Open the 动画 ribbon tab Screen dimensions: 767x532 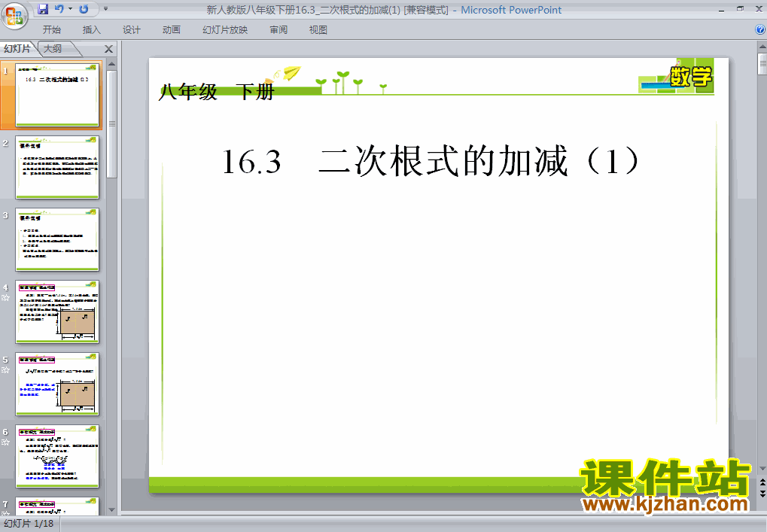click(x=171, y=30)
